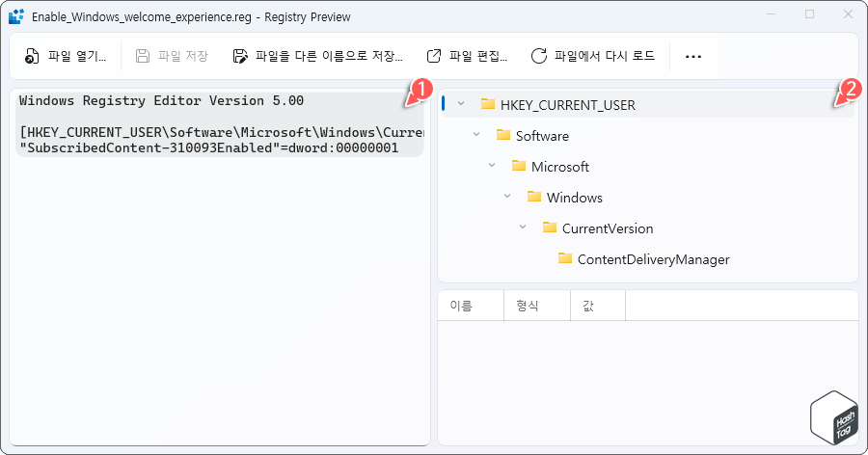This screenshot has width=868, height=455.
Task: Click the 파일 편집... button label
Action: pos(478,56)
